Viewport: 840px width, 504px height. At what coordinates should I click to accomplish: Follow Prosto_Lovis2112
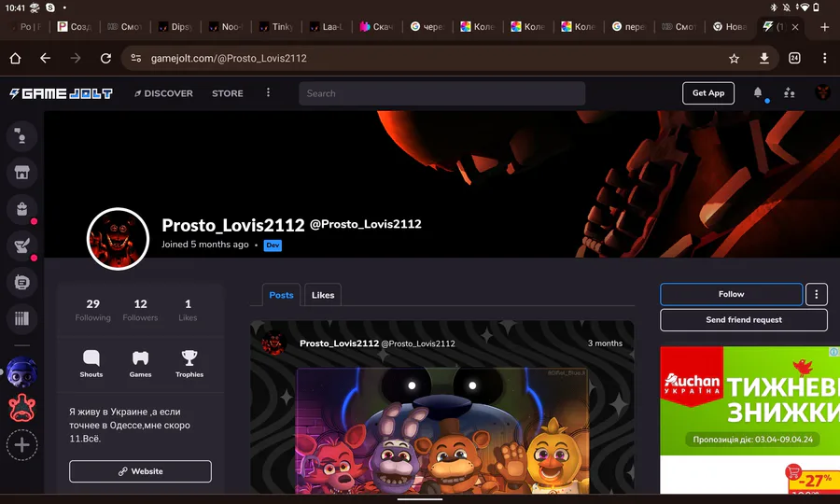click(731, 294)
